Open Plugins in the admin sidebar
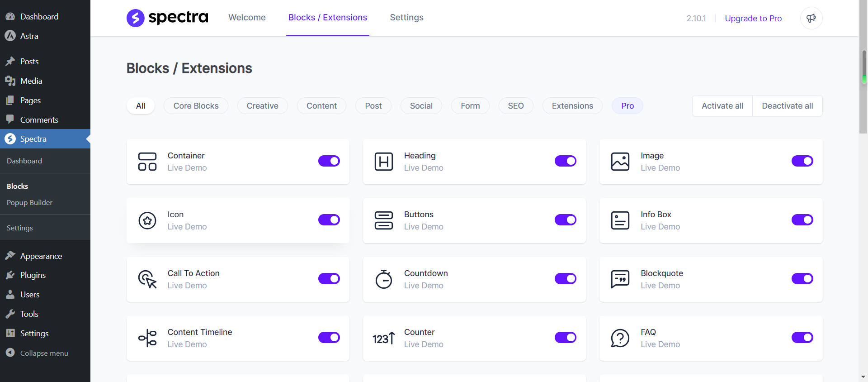868x382 pixels. click(x=33, y=275)
